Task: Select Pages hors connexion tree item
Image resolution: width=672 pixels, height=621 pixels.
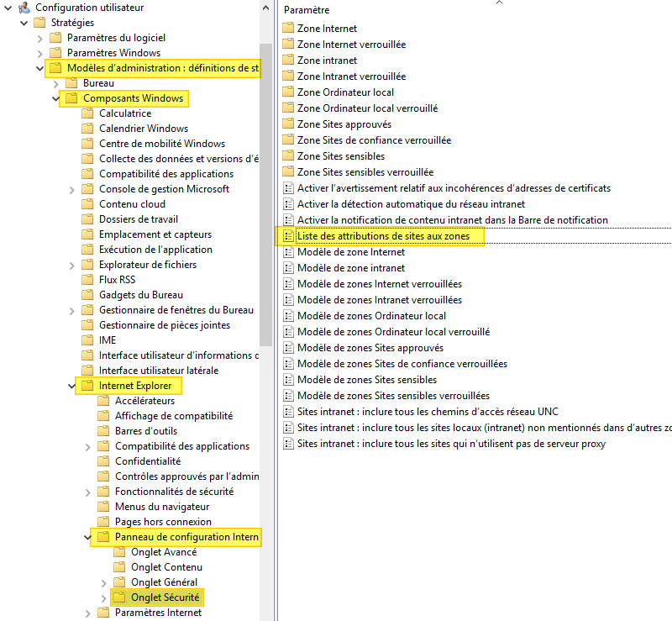Action: point(163,522)
